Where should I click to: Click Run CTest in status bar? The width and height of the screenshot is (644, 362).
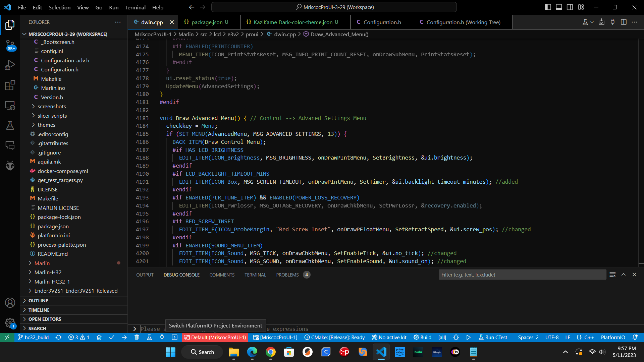point(493,337)
